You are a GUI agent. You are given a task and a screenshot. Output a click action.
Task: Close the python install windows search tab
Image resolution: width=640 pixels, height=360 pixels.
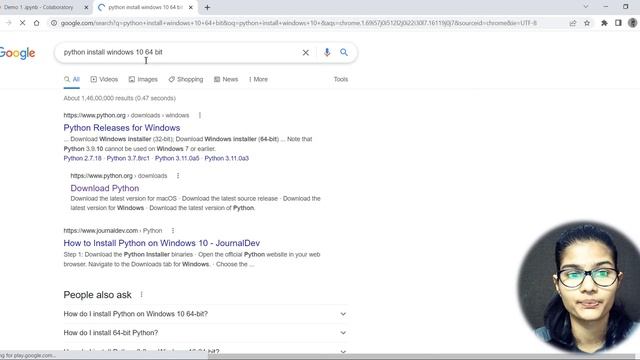191,7
